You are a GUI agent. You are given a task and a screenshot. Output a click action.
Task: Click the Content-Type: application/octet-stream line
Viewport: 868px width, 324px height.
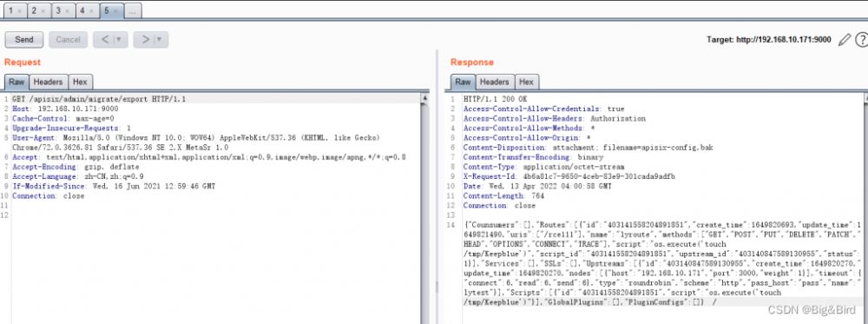543,167
